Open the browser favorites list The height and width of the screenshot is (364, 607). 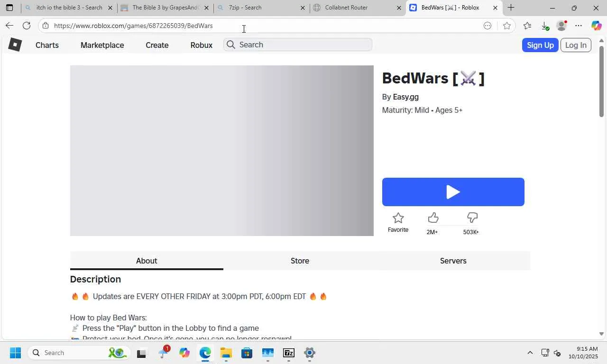coord(527,26)
